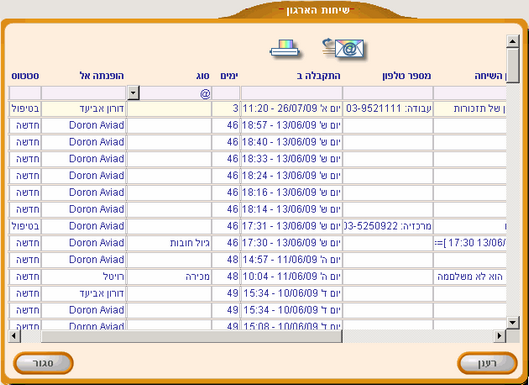
Task: Open the סוג filter dropdown arrow
Action: tap(134, 93)
